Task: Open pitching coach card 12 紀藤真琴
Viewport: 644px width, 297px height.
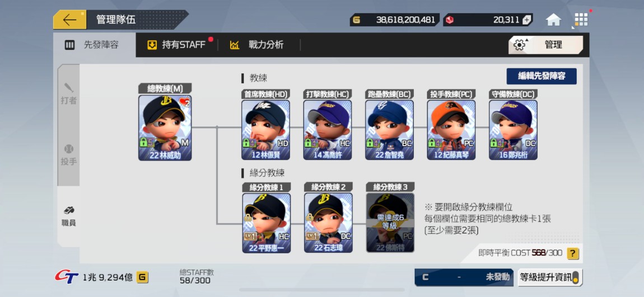Action: (x=451, y=130)
